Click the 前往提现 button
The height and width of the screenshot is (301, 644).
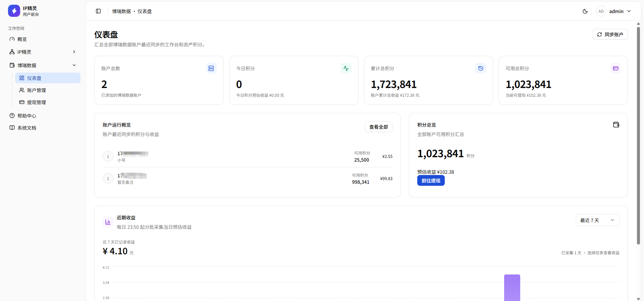pyautogui.click(x=431, y=180)
